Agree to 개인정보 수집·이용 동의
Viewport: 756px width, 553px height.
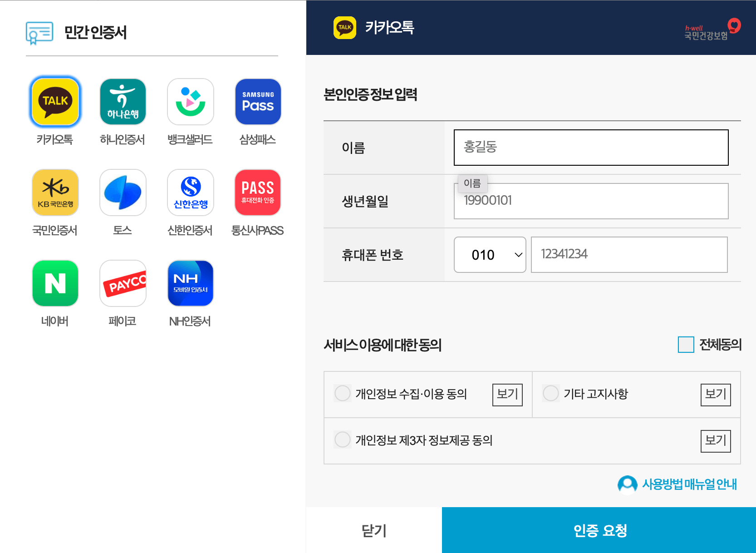point(343,394)
